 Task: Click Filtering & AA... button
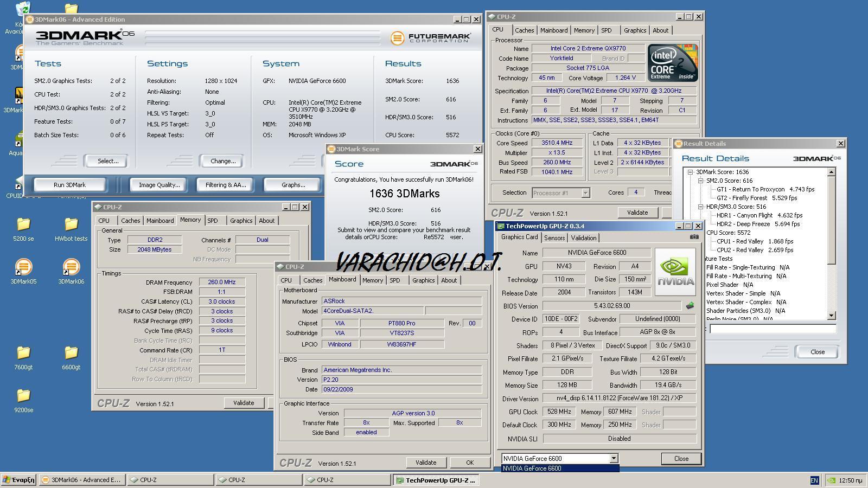coord(226,185)
